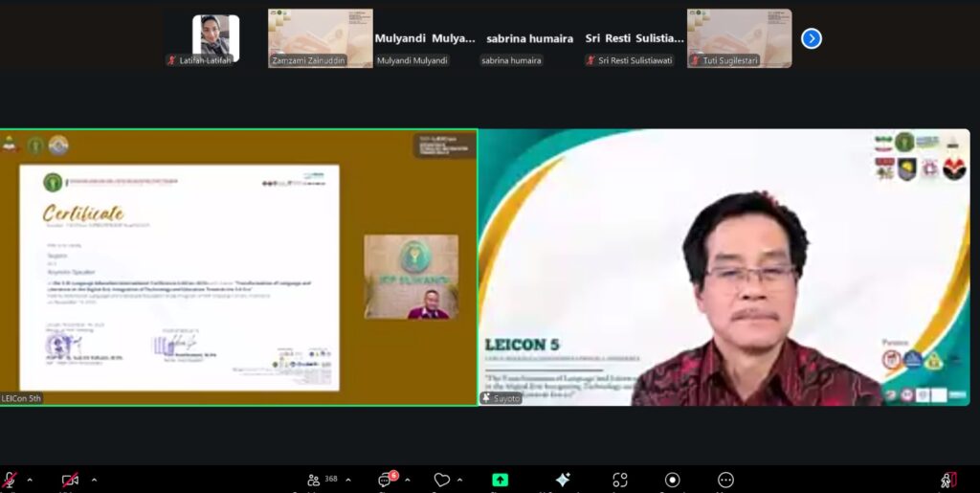This screenshot has width=980, height=493.
Task: Select Zamzami Zainuddin's video tile
Action: [x=320, y=38]
